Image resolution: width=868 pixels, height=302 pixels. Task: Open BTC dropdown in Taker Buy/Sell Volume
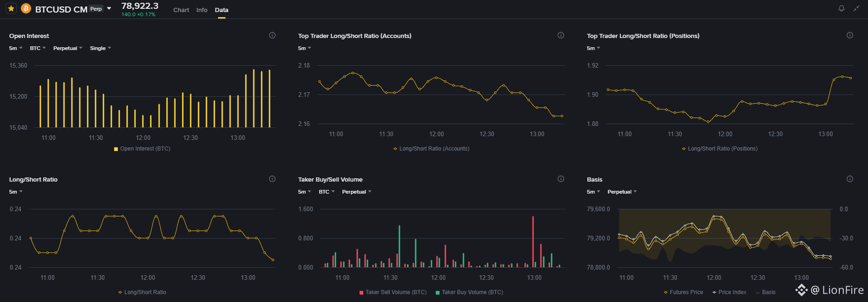(327, 192)
